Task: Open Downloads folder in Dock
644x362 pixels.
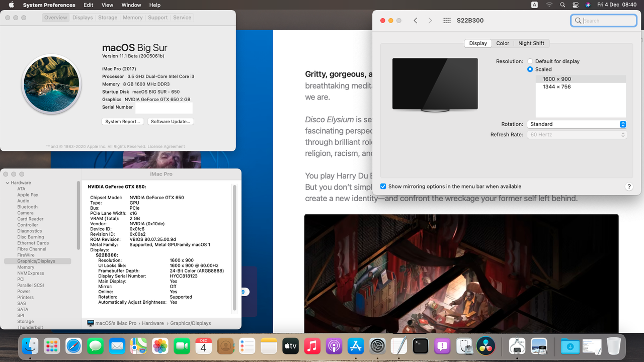Action: pos(571,346)
